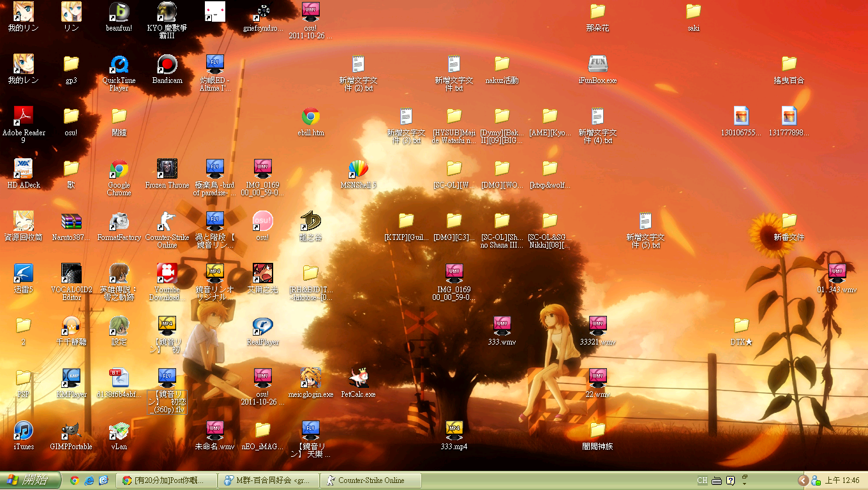Open the nakuz活動 folder
Viewport: 868px width, 490px height.
[502, 64]
